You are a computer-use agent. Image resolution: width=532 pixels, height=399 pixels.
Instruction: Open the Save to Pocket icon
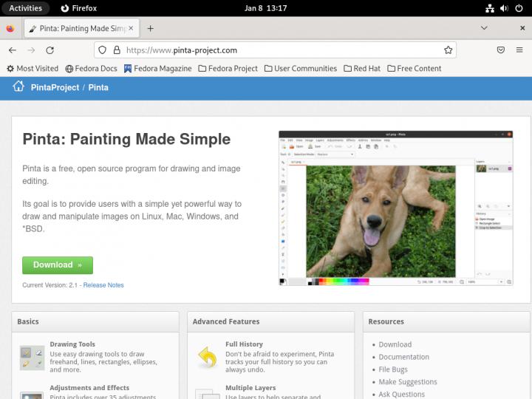point(501,50)
